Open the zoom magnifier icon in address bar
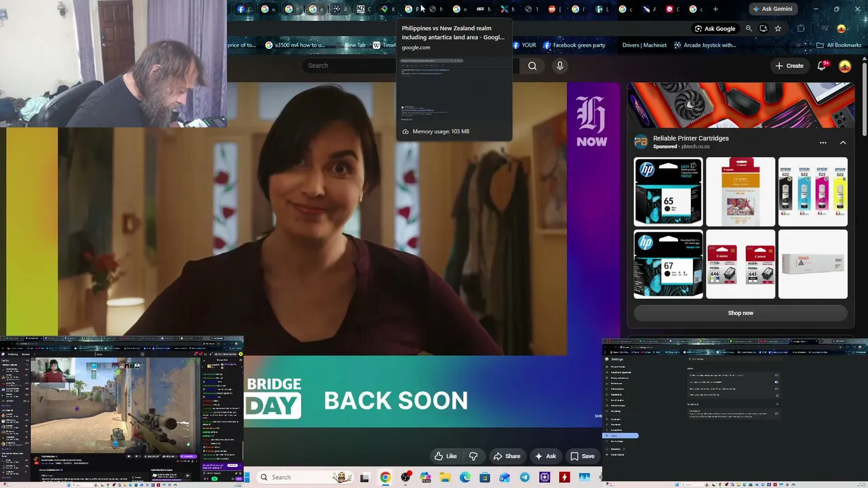Image resolution: width=868 pixels, height=488 pixels. pyautogui.click(x=749, y=28)
